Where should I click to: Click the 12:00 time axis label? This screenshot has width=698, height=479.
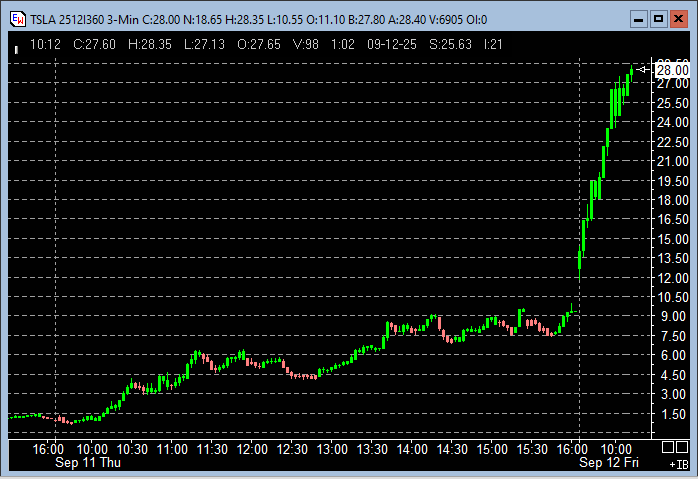tap(252, 449)
